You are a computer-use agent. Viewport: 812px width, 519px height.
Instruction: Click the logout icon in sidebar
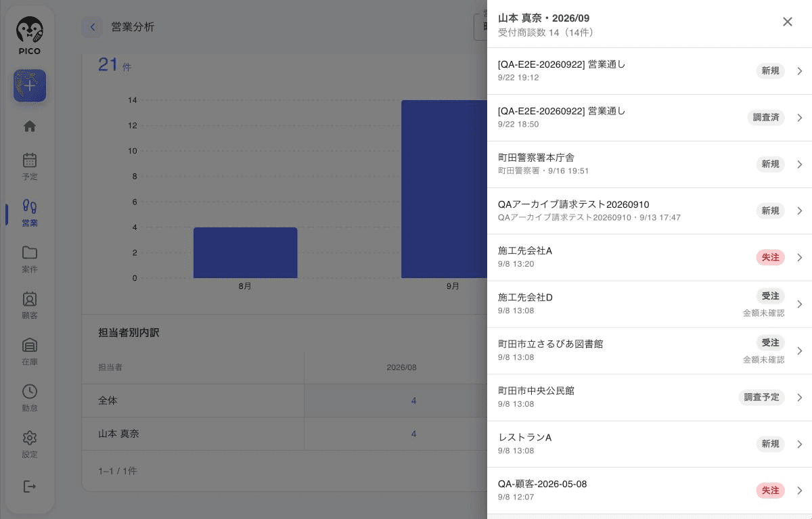[x=30, y=487]
